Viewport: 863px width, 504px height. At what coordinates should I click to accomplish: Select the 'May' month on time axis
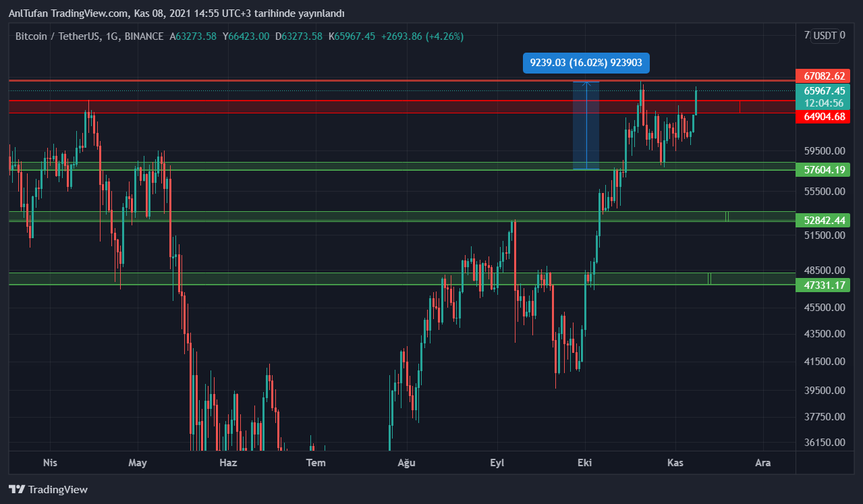click(138, 462)
